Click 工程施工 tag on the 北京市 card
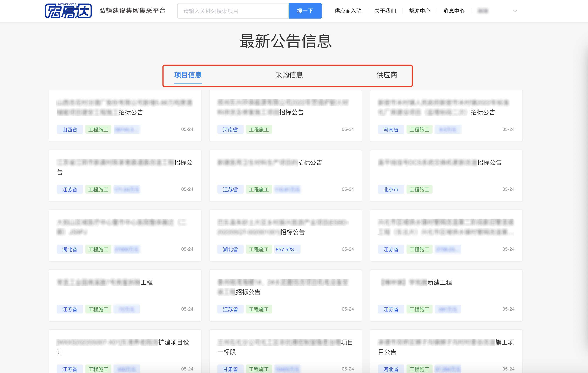Image resolution: width=588 pixels, height=373 pixels. pos(419,189)
